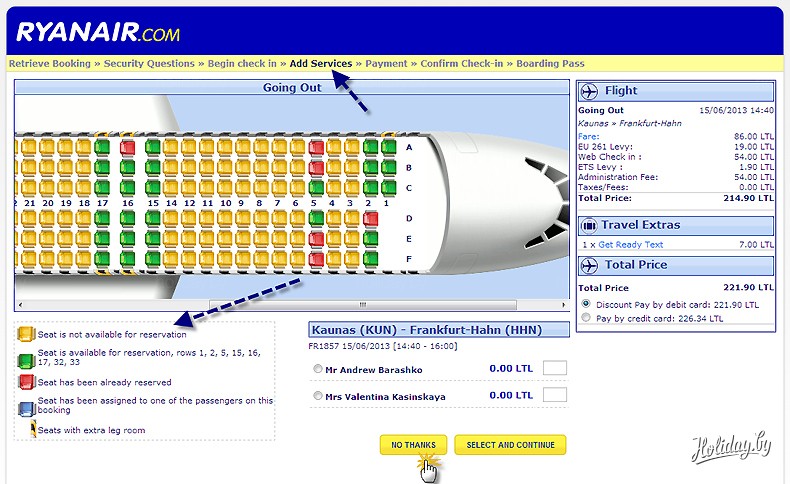The width and height of the screenshot is (790, 484).
Task: Select available seat 16D in row 16
Action: tap(127, 218)
